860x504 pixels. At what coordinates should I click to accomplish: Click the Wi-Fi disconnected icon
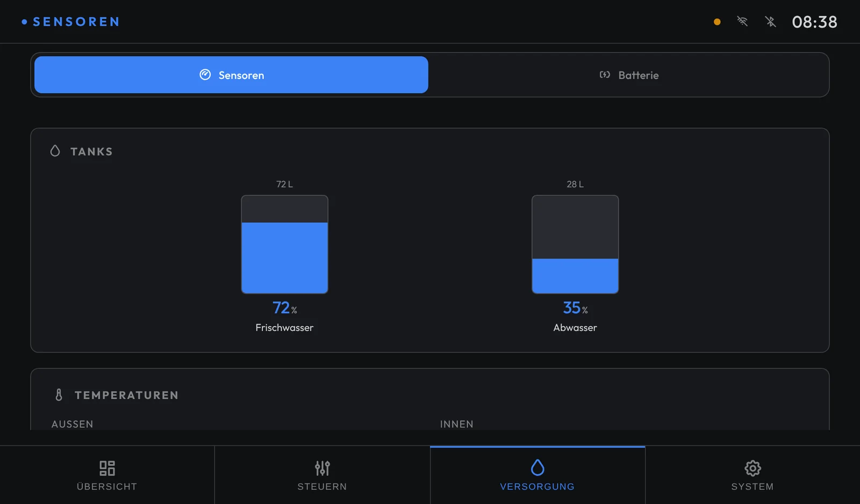point(742,21)
